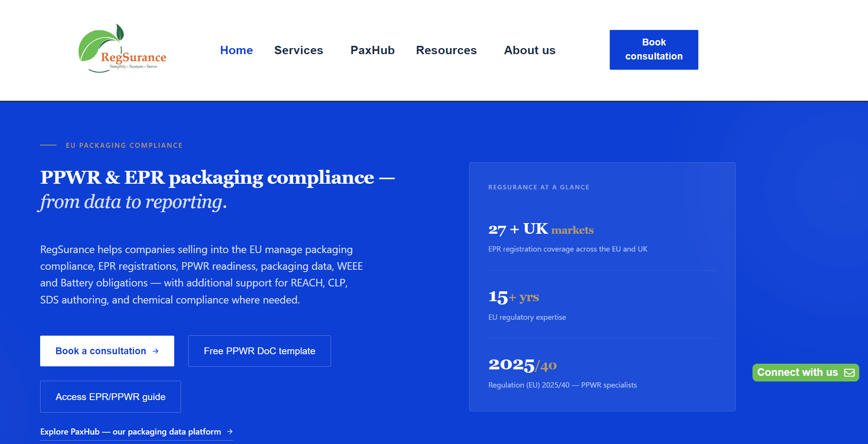The height and width of the screenshot is (444, 868).
Task: Click the envelope icon in Connect with us
Action: tap(849, 373)
